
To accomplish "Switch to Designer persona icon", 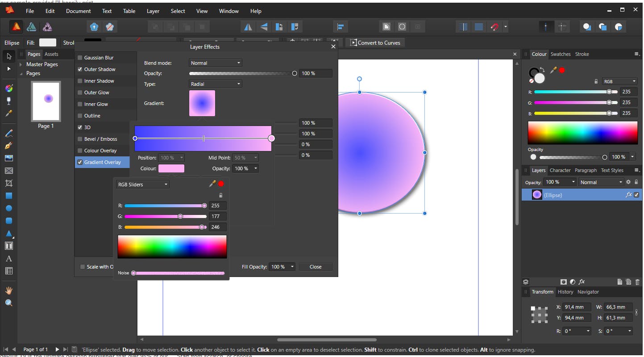I will pos(32,27).
